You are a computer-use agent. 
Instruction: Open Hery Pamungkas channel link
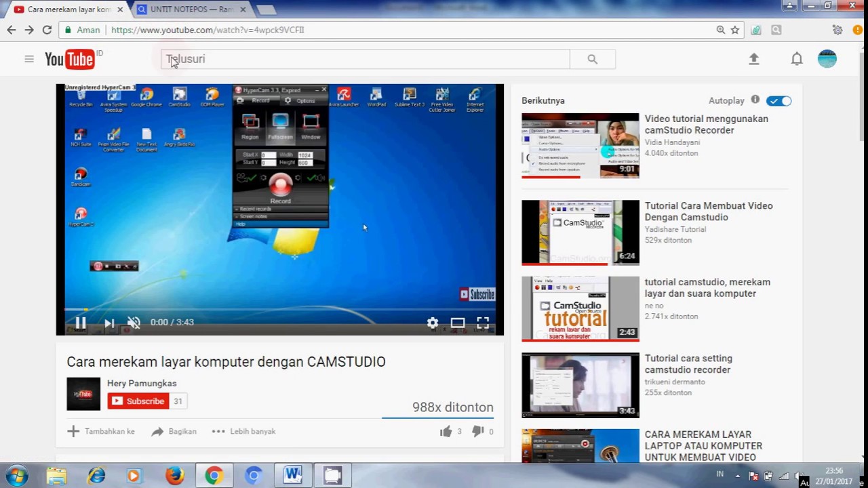click(142, 383)
